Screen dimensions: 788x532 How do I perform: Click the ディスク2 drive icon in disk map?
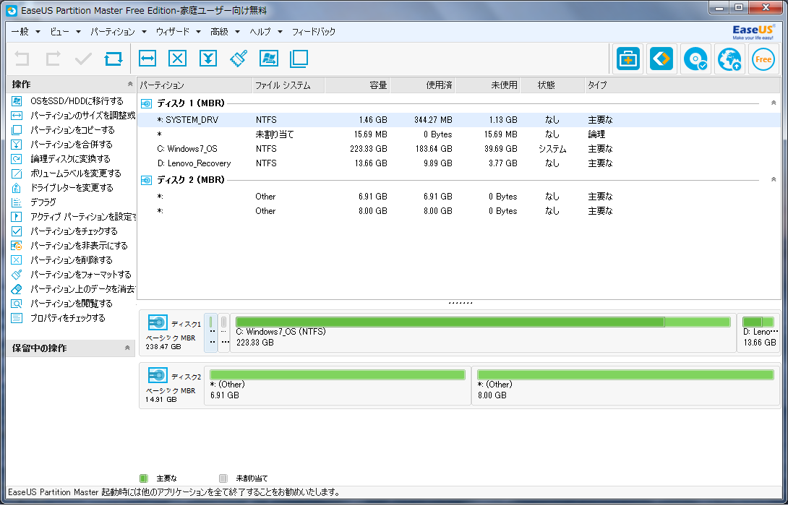point(158,374)
